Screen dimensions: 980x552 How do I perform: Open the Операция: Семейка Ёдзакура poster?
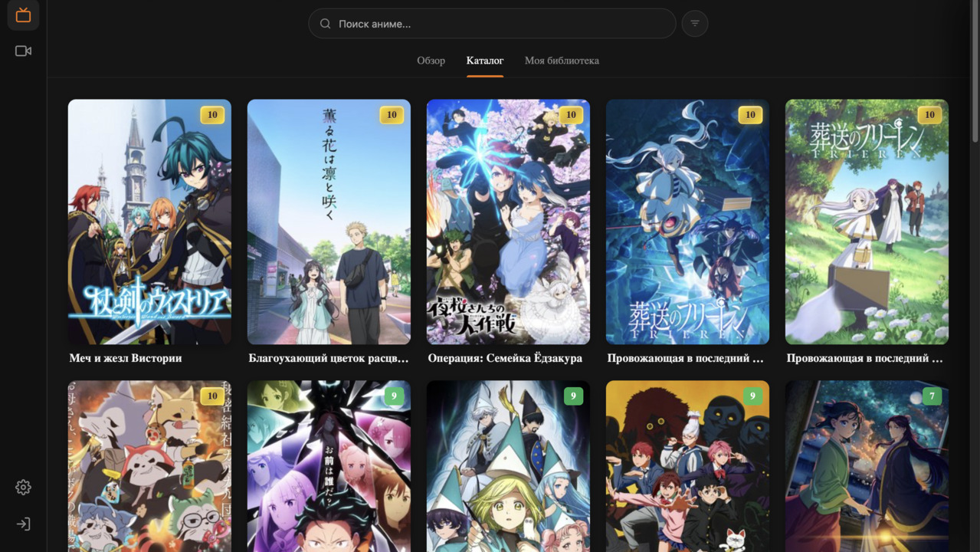(508, 222)
